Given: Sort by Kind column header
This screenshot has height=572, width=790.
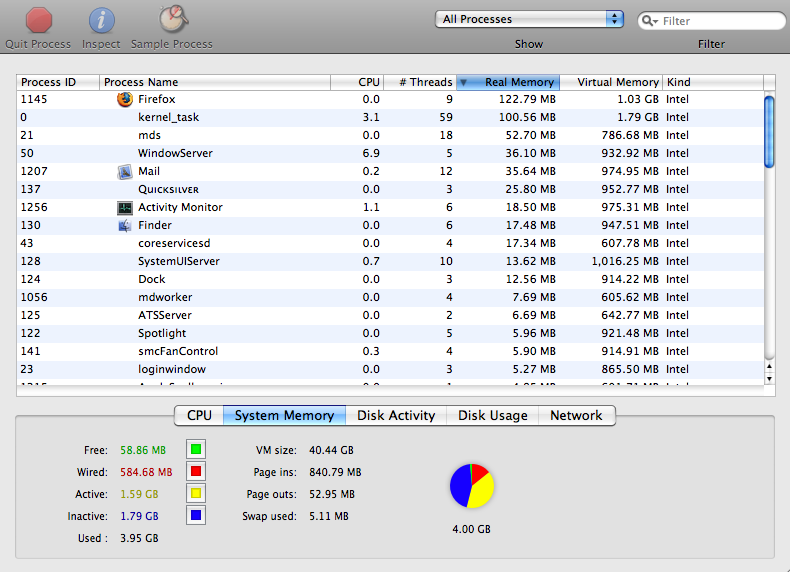Looking at the screenshot, I should tap(713, 82).
